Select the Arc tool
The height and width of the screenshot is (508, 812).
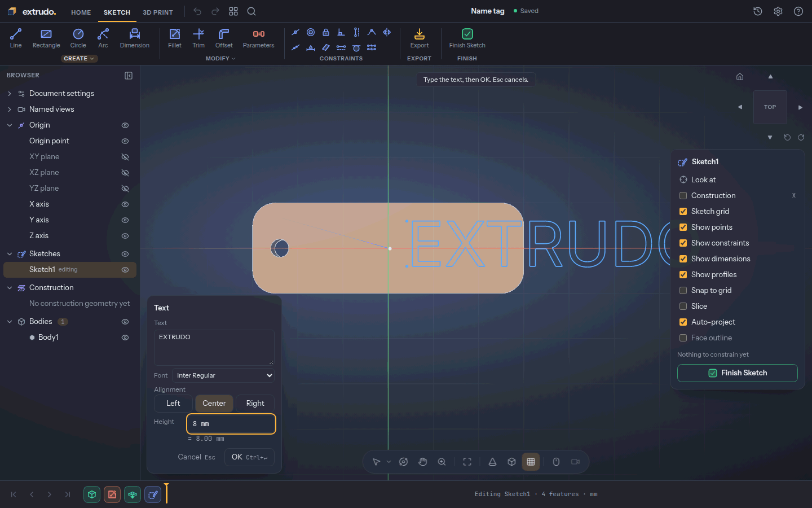(103, 38)
